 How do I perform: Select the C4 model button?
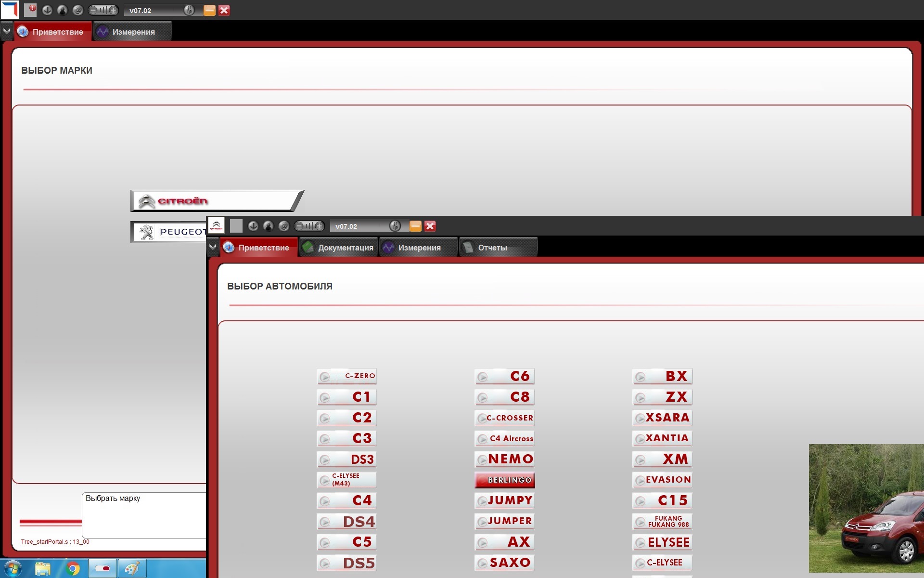(x=346, y=500)
